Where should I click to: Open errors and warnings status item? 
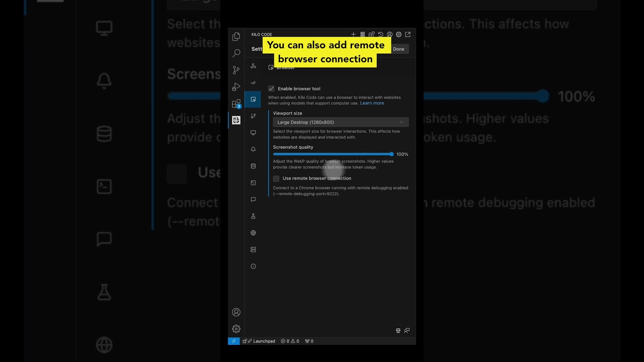290,341
